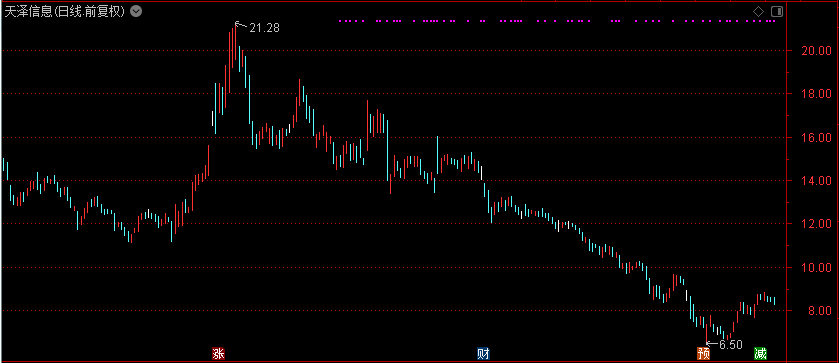Image resolution: width=839 pixels, height=363 pixels.
Task: Click the diamond icon at chart top-right
Action: point(758,11)
